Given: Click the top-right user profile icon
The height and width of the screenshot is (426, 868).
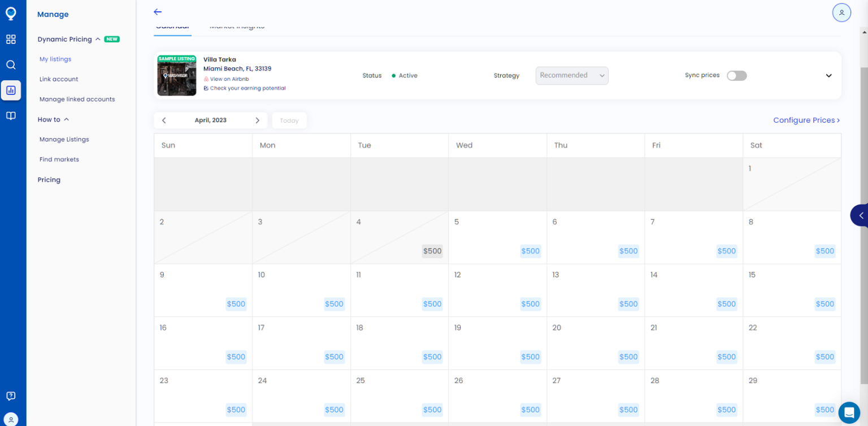Looking at the screenshot, I should tap(841, 12).
